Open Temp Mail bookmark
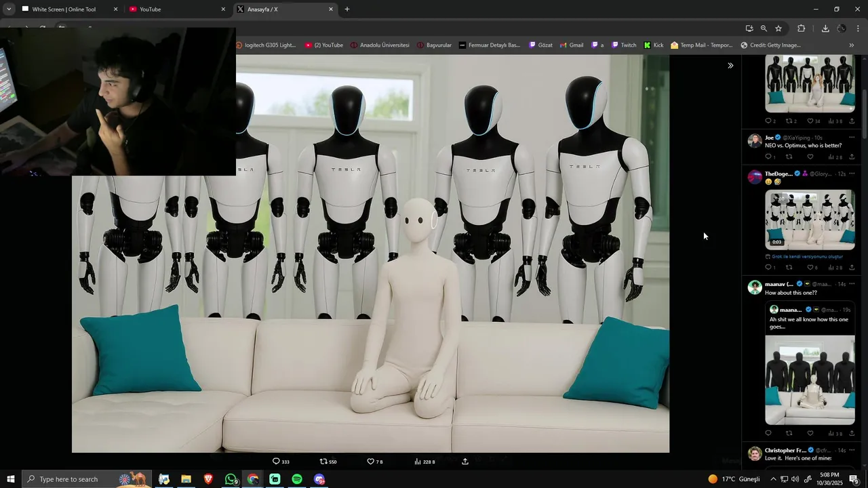868x488 pixels. 702,45
